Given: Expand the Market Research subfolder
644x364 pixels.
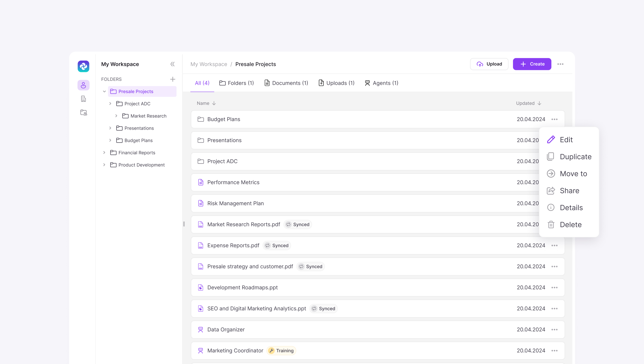Looking at the screenshot, I should pyautogui.click(x=116, y=116).
